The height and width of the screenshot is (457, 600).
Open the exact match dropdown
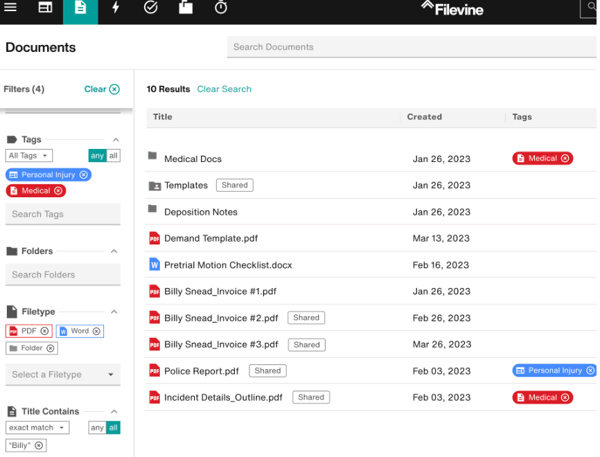click(38, 428)
